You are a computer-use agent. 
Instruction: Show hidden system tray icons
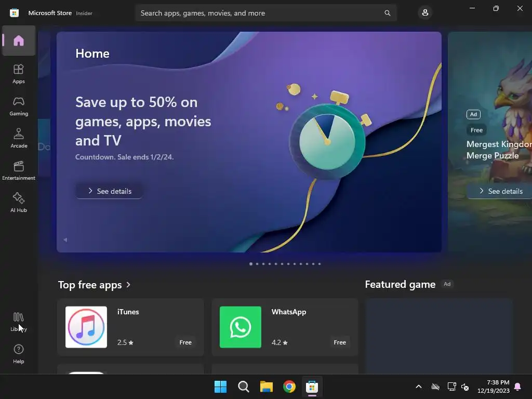coord(419,387)
